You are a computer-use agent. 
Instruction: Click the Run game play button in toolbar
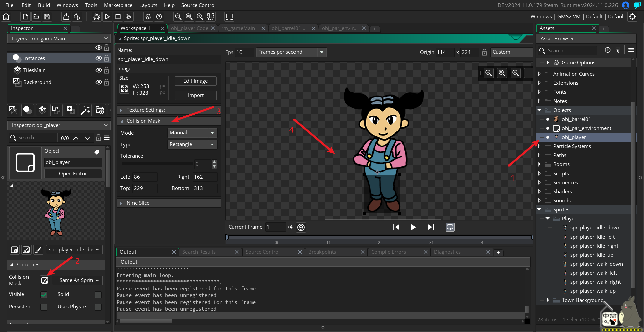107,17
